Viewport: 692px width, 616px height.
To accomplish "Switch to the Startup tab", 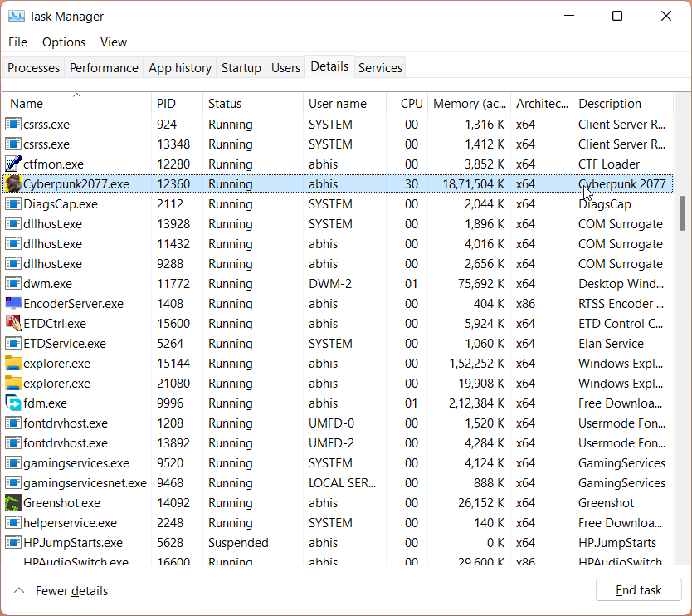I will pos(241,67).
